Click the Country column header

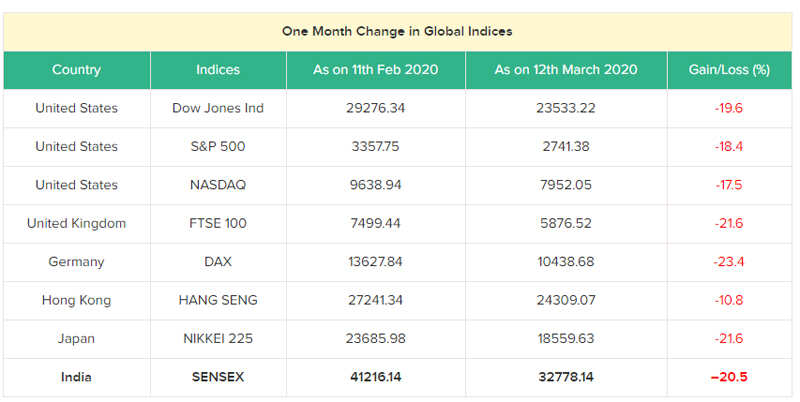tap(77, 70)
